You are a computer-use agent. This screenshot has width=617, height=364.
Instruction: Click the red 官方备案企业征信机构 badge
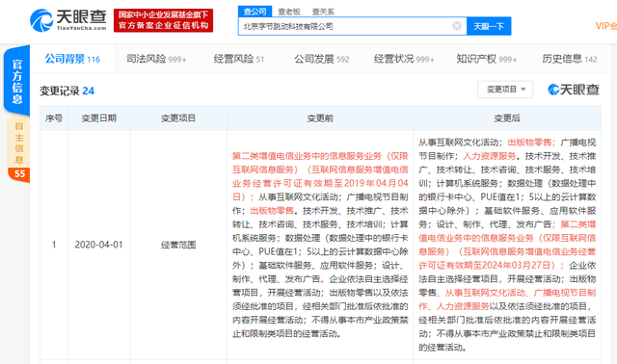point(163,20)
